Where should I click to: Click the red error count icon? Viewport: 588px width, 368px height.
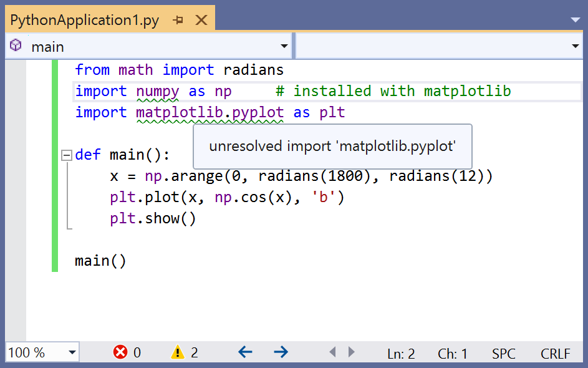tap(120, 352)
